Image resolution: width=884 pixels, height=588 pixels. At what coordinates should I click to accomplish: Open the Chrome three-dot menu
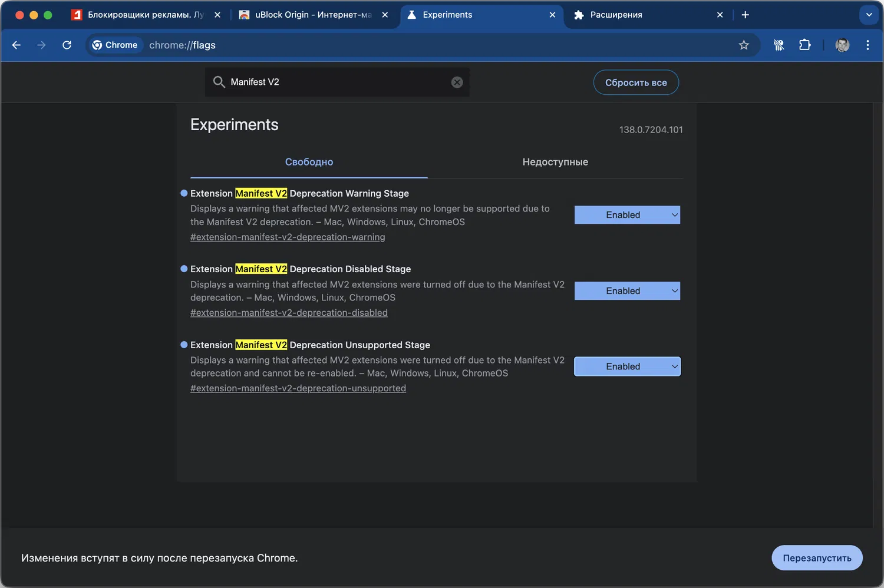pyautogui.click(x=867, y=45)
